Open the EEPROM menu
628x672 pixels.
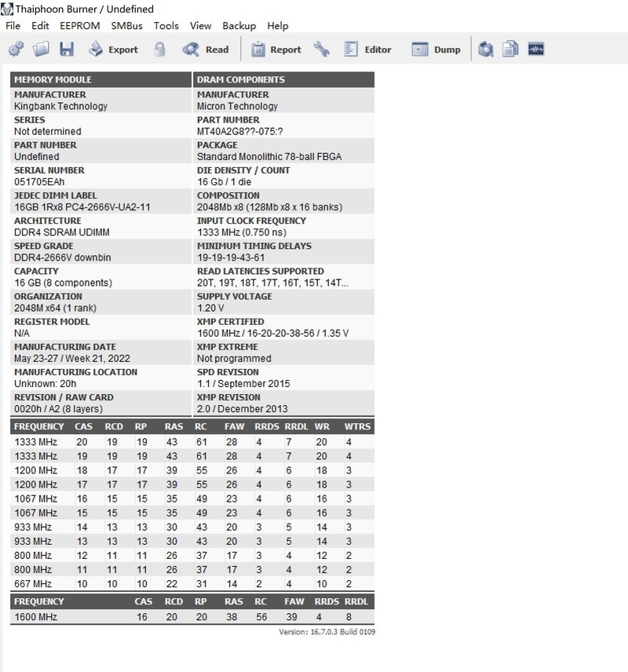(80, 26)
